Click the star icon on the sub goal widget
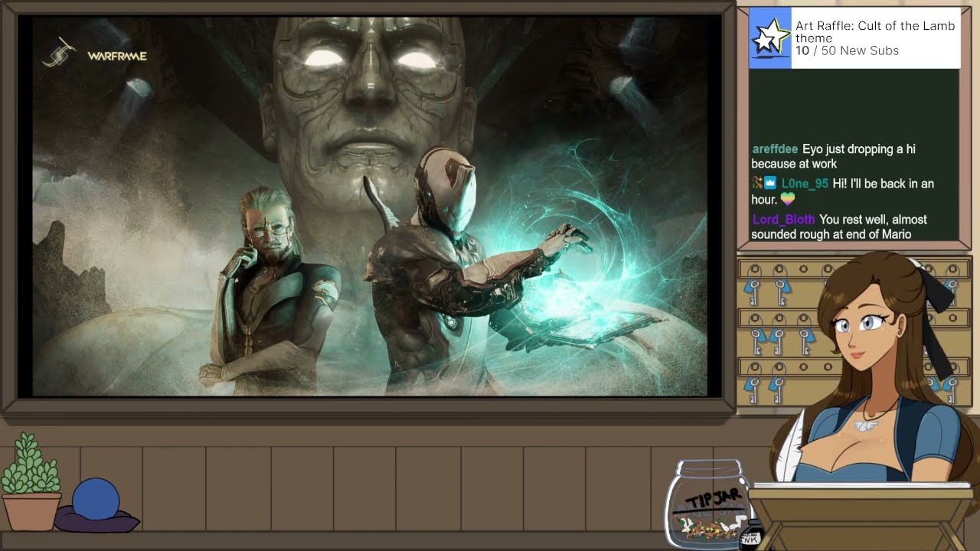The image size is (980, 551). pyautogui.click(x=769, y=37)
